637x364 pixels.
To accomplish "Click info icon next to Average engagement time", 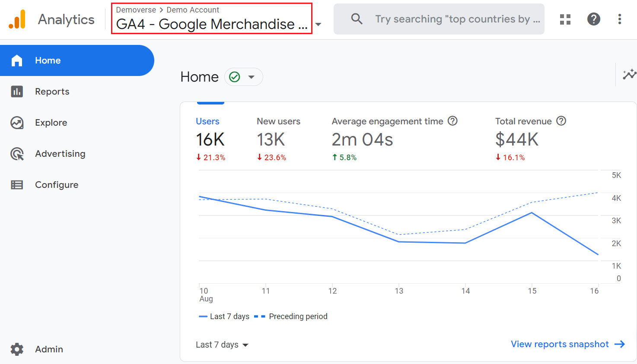I will coord(452,121).
